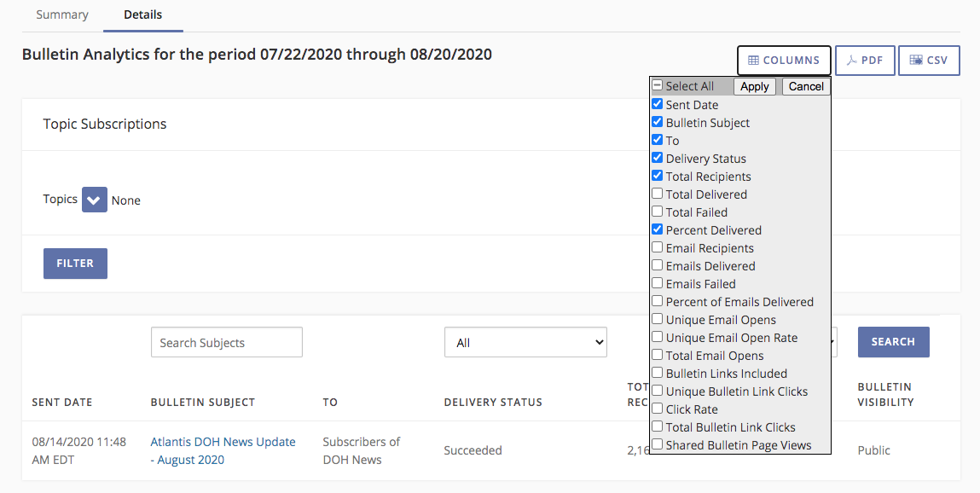The width and height of the screenshot is (980, 493).
Task: Enable the 'Total Delivered' column
Action: tap(657, 194)
